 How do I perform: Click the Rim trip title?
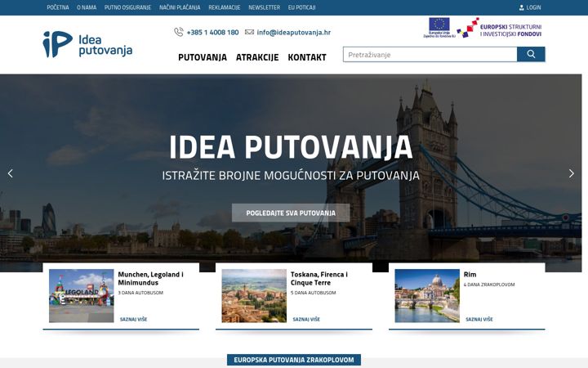[x=470, y=275]
